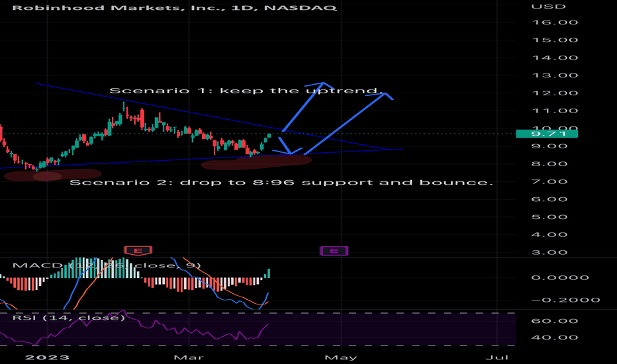Select the current price label 9.71
617x364 pixels.
click(547, 134)
